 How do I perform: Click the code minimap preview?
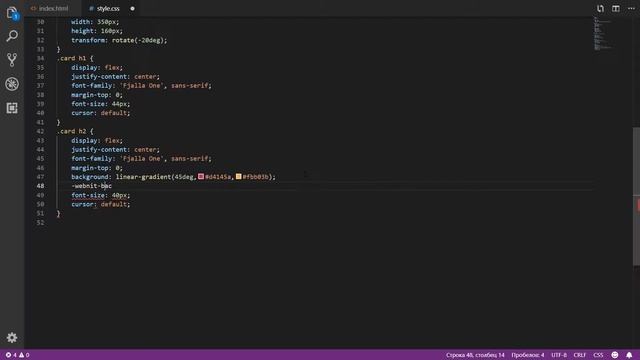(603, 33)
